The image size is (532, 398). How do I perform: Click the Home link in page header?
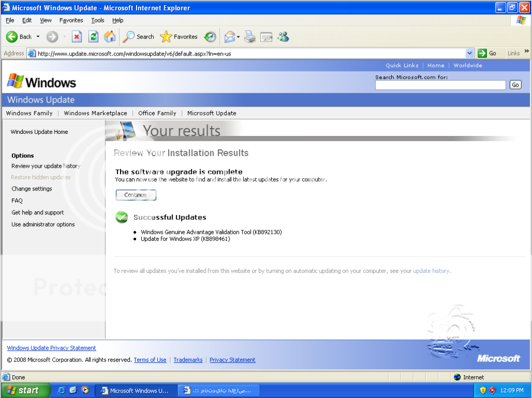point(436,65)
